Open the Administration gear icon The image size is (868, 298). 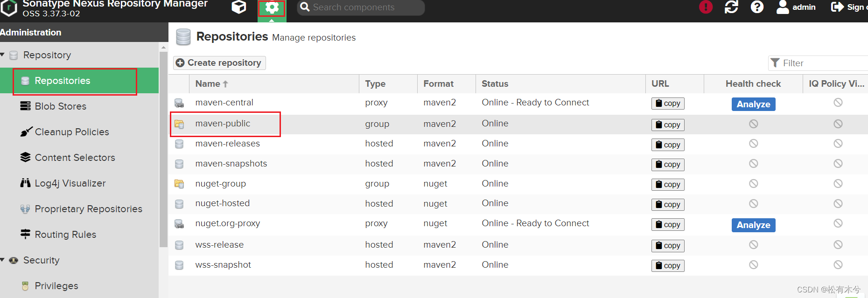tap(272, 7)
